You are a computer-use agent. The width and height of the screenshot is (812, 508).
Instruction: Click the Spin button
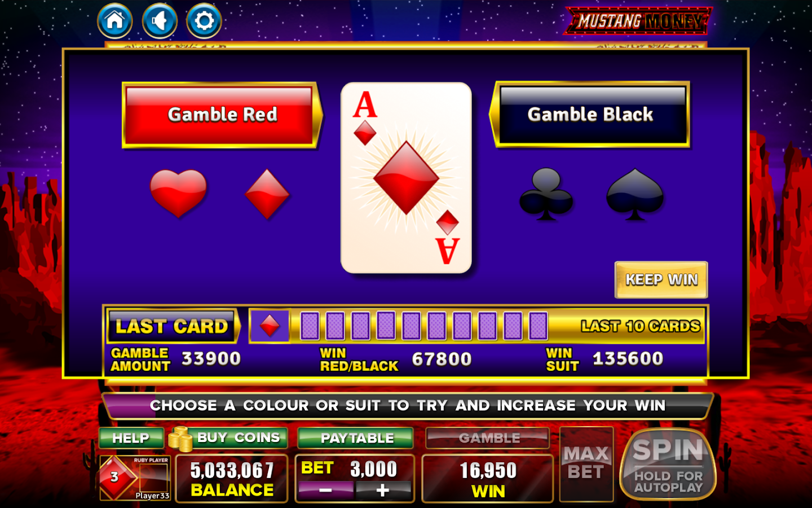pyautogui.click(x=668, y=464)
